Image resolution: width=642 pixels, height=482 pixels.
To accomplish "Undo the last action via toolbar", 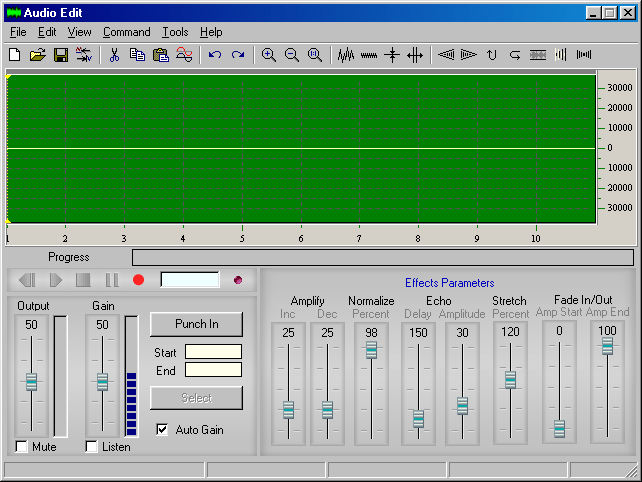I will click(215, 55).
